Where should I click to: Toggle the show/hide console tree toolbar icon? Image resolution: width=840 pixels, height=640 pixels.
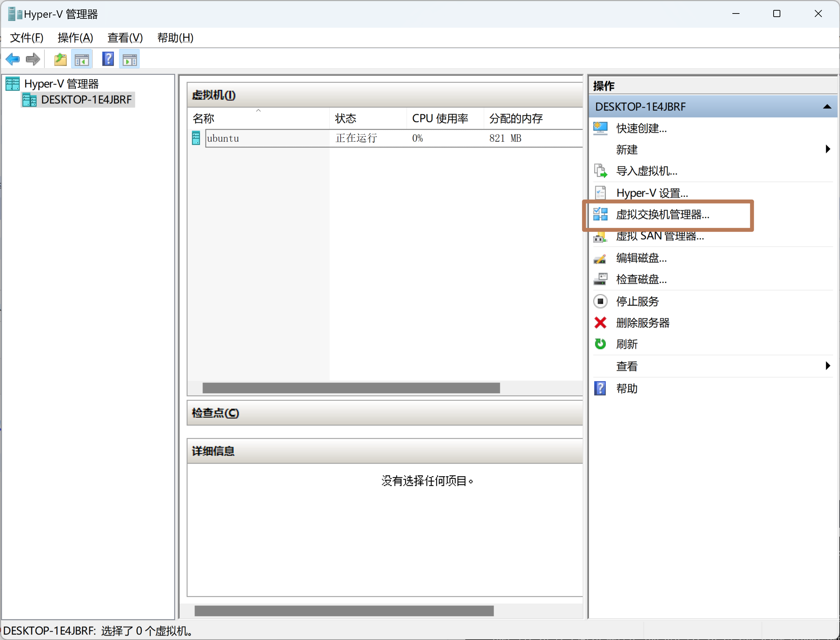[x=82, y=59]
